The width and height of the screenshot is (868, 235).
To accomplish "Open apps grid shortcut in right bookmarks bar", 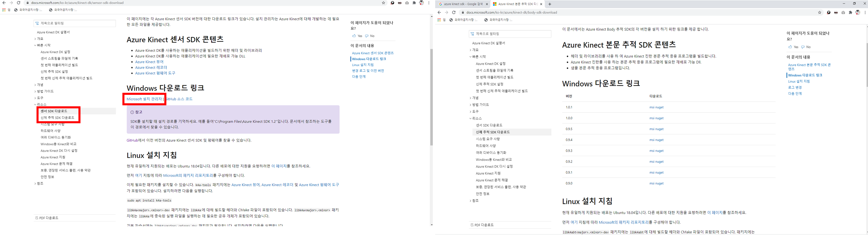I will tap(439, 20).
